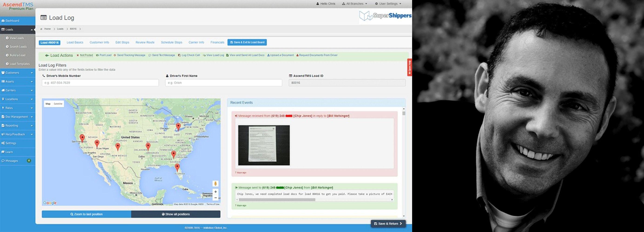The width and height of the screenshot is (644, 232).
Task: Open the Carrier Info tab
Action: (196, 42)
